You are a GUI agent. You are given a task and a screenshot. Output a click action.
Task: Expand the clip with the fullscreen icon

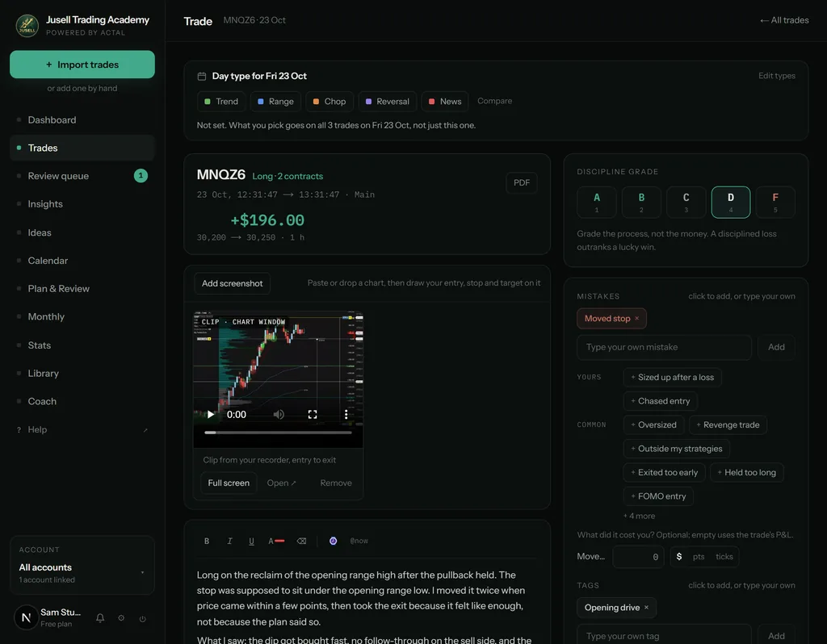pos(313,414)
